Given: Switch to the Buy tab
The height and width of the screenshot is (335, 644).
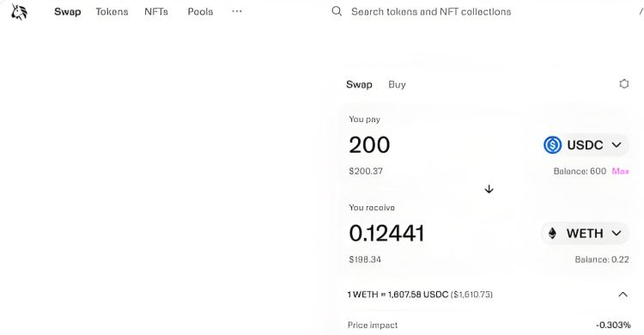Looking at the screenshot, I should (397, 84).
